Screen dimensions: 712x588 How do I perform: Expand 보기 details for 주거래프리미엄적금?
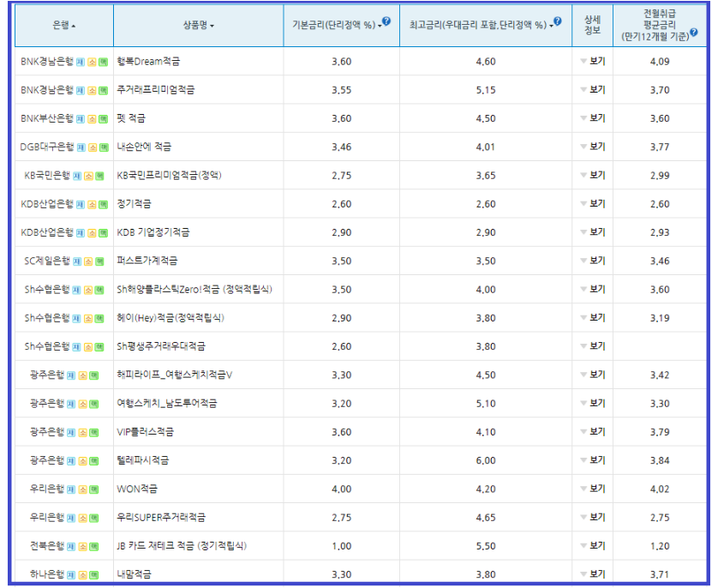pyautogui.click(x=593, y=90)
